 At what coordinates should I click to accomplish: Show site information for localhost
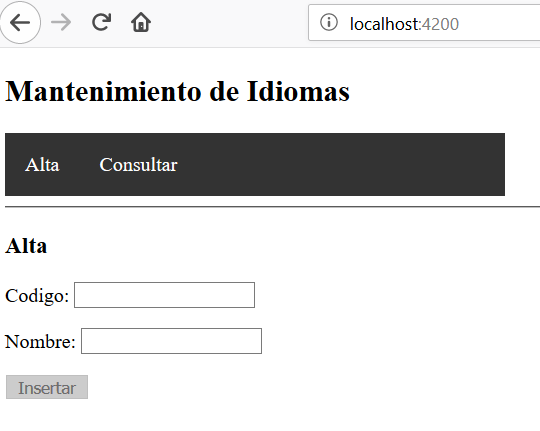[329, 23]
